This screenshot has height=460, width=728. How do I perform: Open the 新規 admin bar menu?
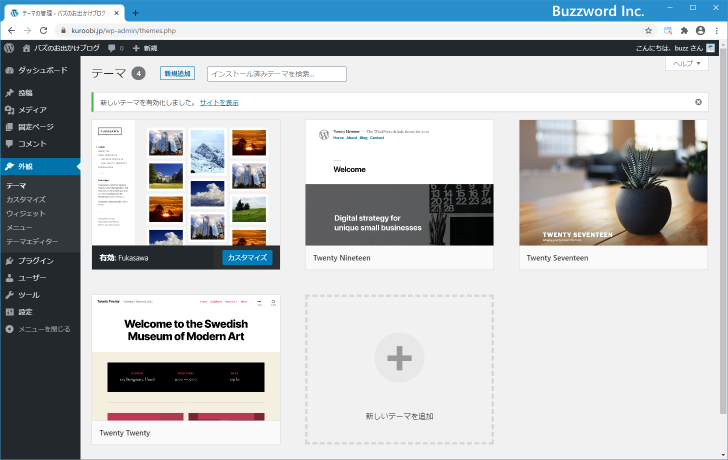point(145,48)
